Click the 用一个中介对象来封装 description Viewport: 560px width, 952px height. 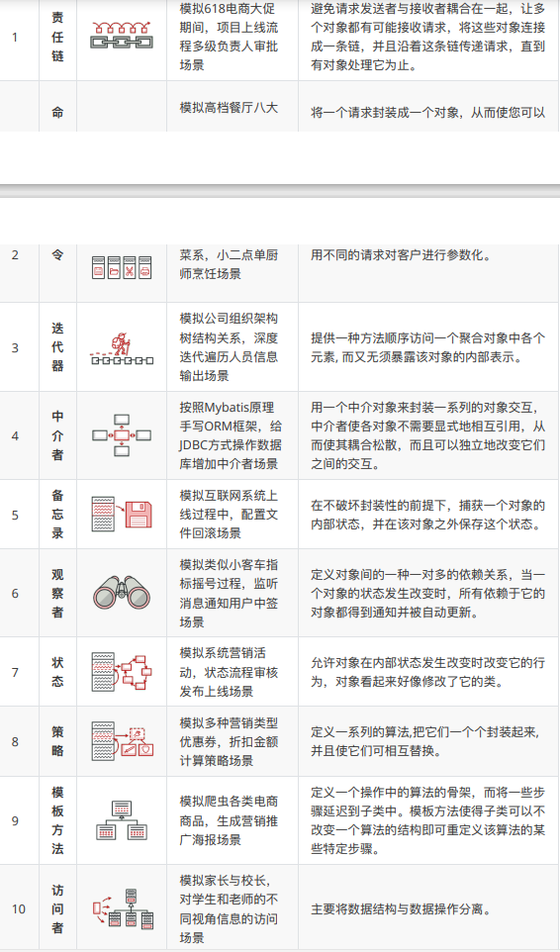[428, 435]
